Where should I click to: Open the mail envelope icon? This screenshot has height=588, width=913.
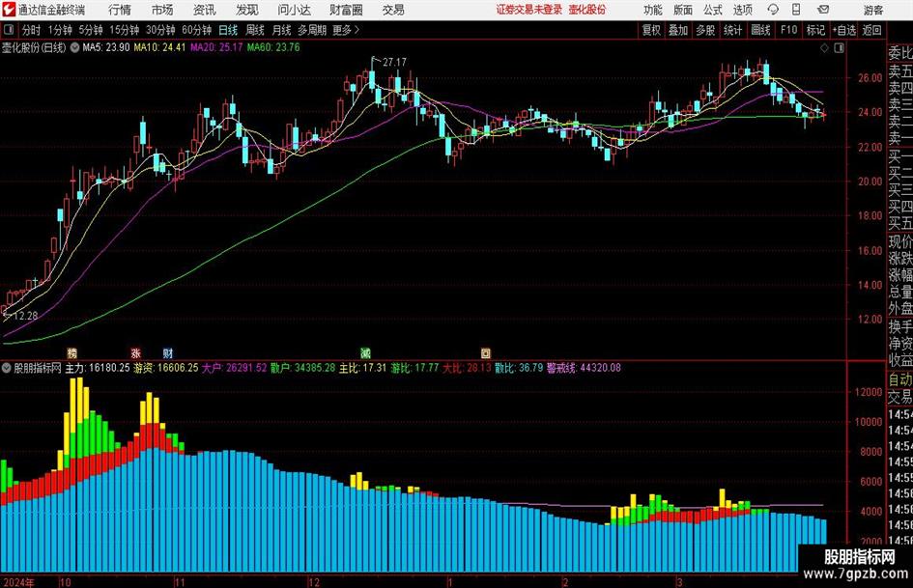(x=823, y=10)
